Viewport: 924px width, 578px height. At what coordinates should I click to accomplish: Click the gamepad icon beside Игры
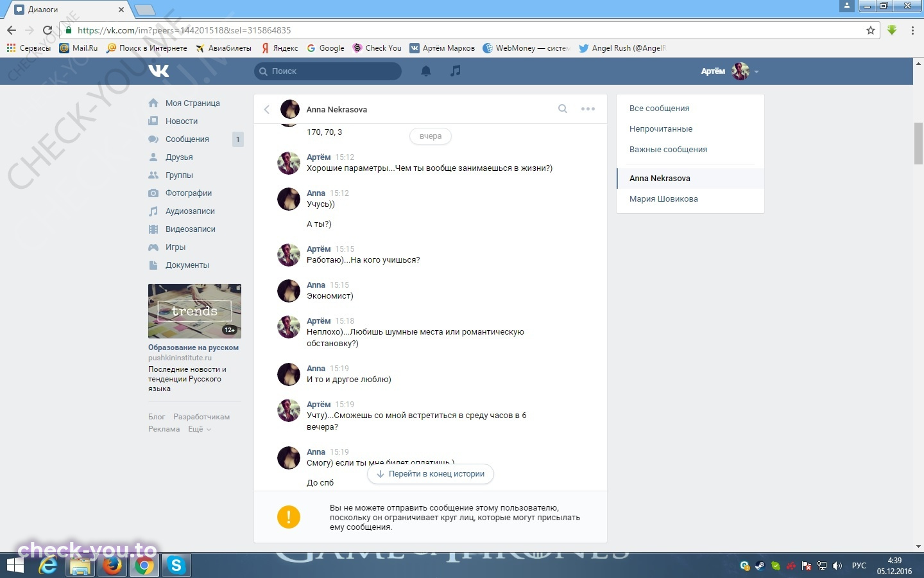[153, 247]
